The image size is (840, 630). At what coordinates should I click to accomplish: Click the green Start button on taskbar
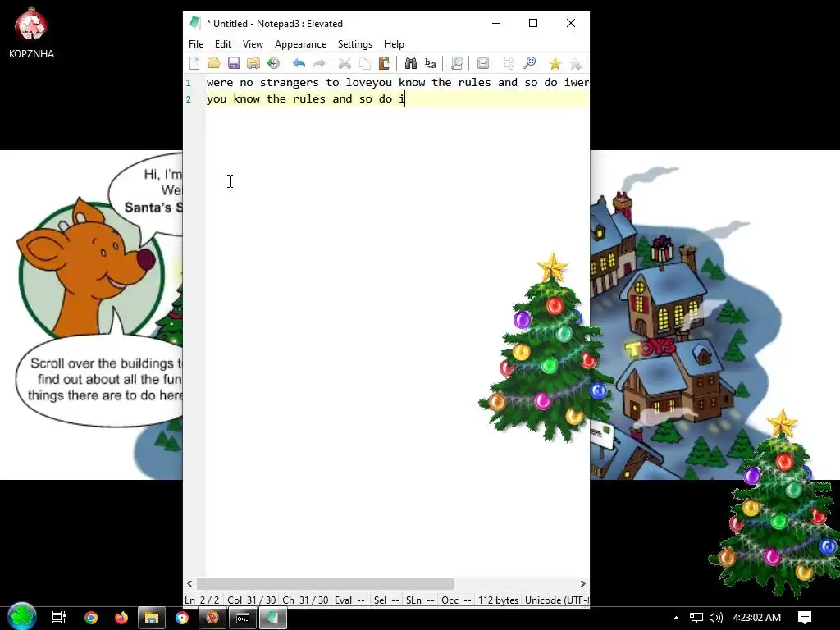tap(22, 617)
